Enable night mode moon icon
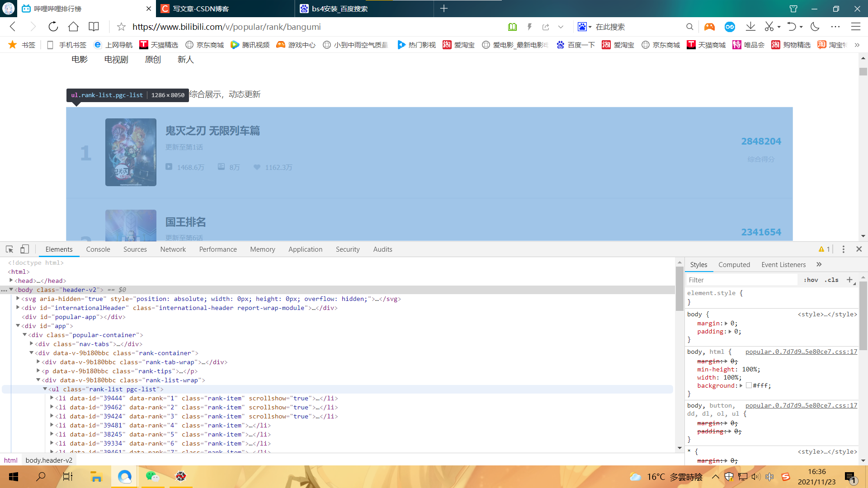The image size is (868, 488). [x=815, y=27]
